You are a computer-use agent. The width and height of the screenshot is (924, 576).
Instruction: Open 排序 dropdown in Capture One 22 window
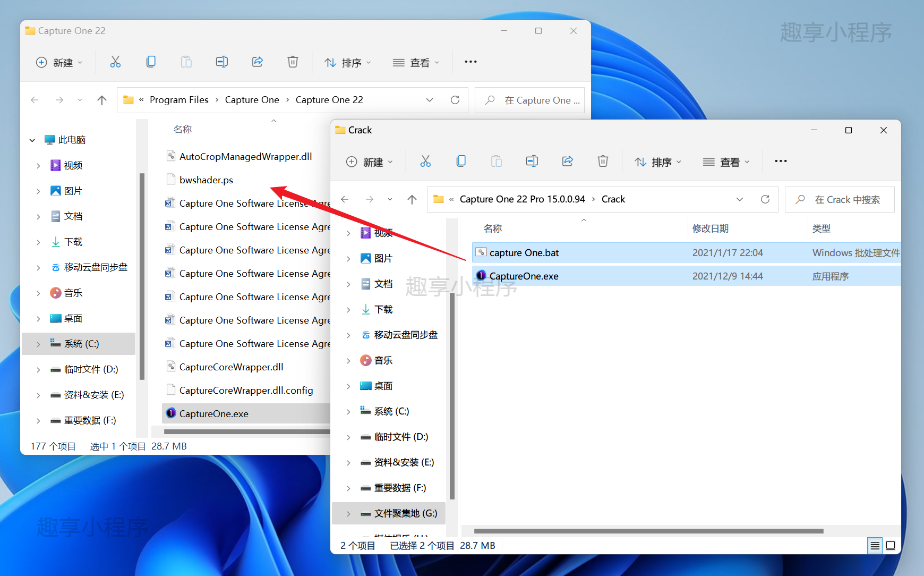click(x=348, y=63)
